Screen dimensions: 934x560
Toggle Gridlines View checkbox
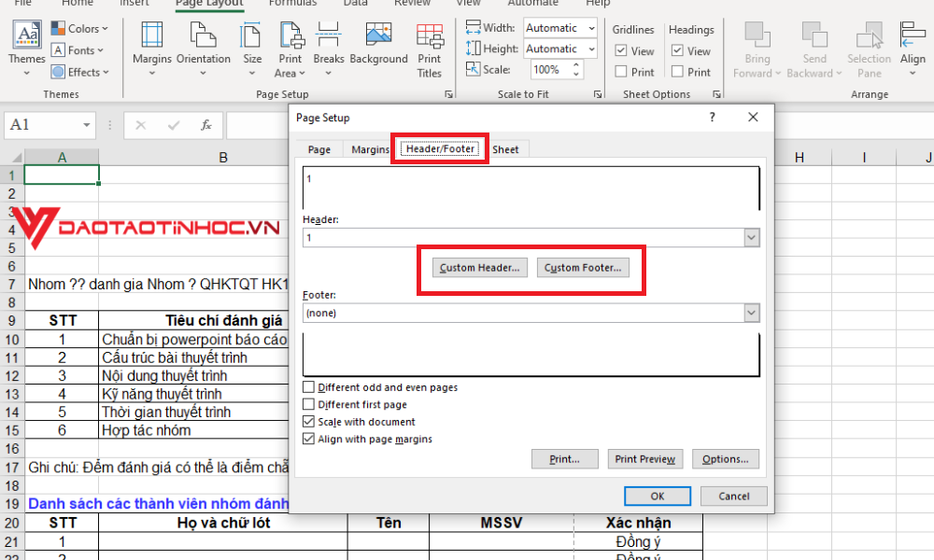[621, 50]
